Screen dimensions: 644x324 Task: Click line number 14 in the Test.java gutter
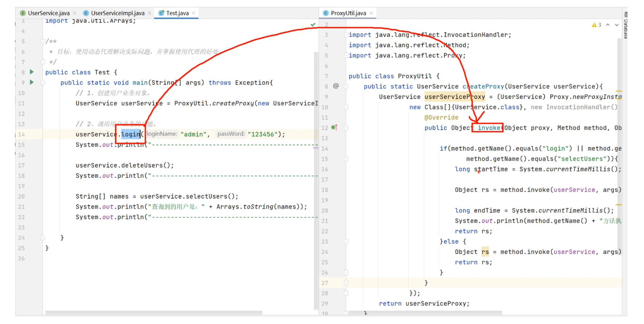22,134
